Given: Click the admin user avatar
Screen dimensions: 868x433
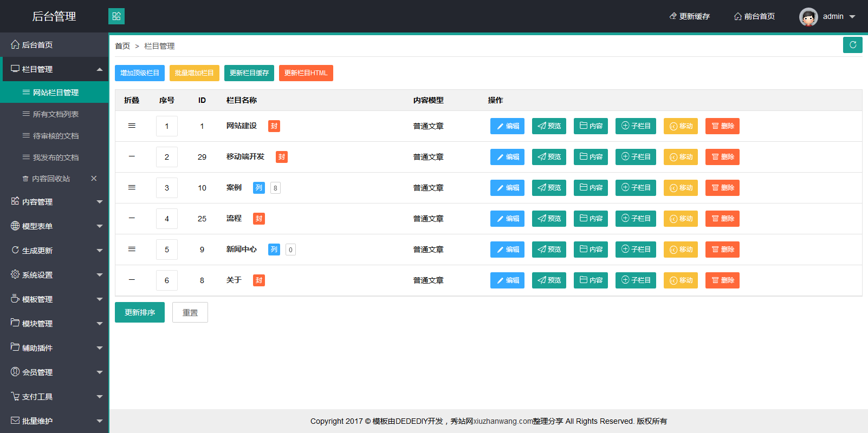Looking at the screenshot, I should 808,17.
